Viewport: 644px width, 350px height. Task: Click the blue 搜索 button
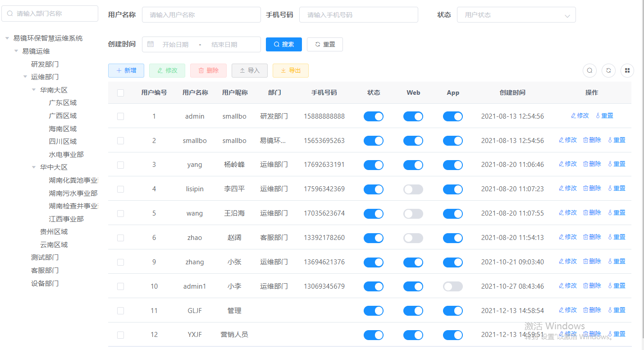coord(283,44)
